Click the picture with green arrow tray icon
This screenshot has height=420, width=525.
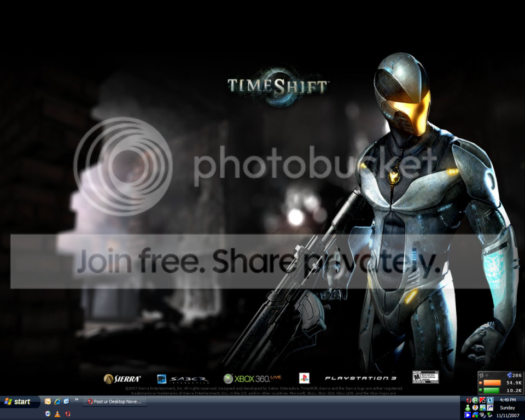(x=482, y=407)
